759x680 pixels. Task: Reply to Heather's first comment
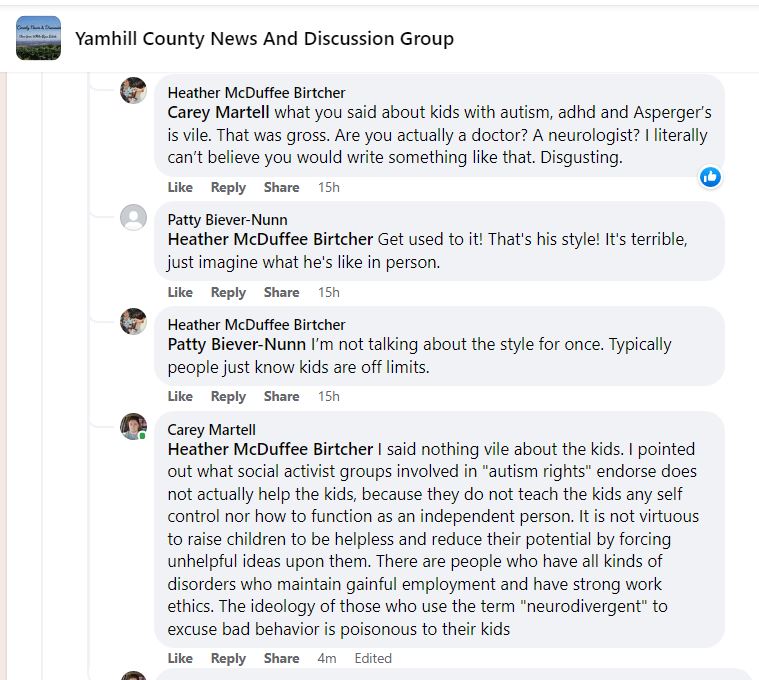click(228, 187)
